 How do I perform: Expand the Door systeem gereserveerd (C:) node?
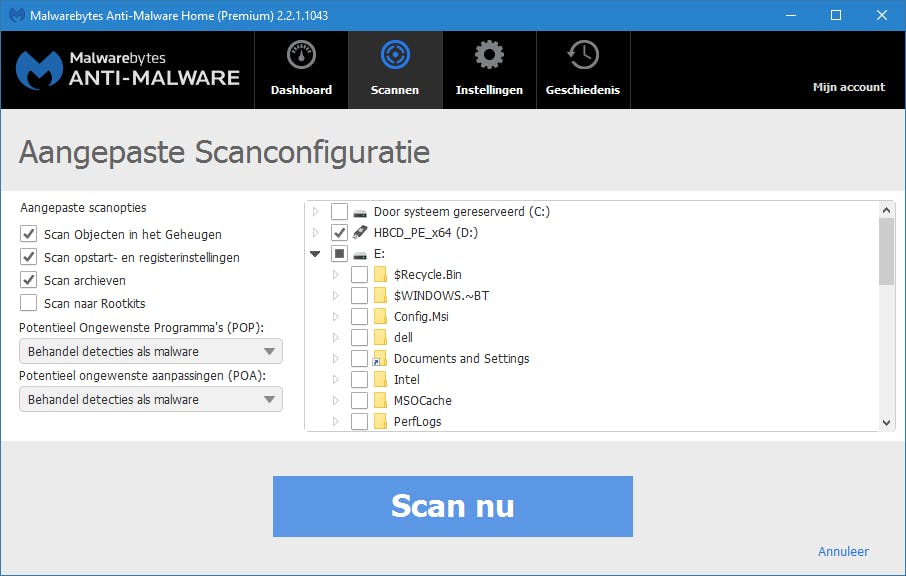tap(315, 211)
